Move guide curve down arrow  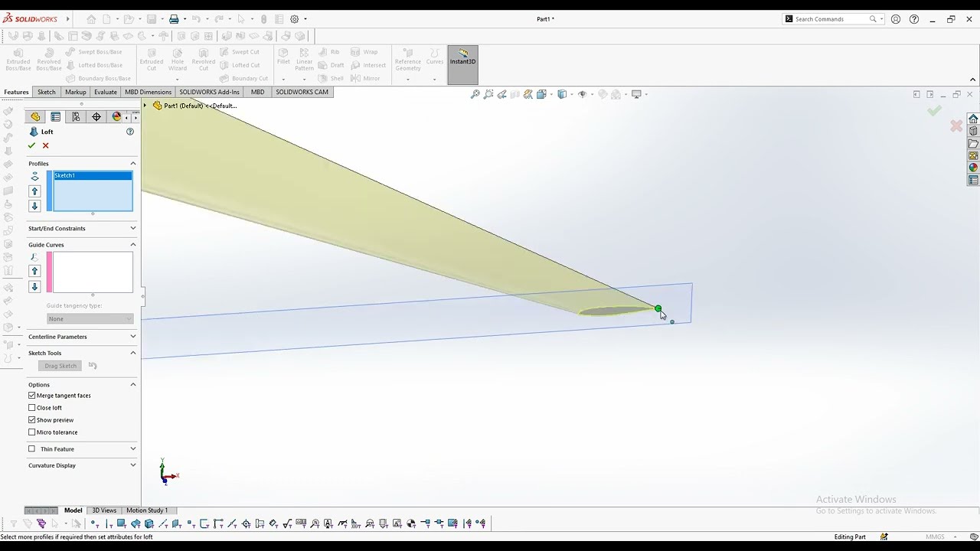pos(34,287)
